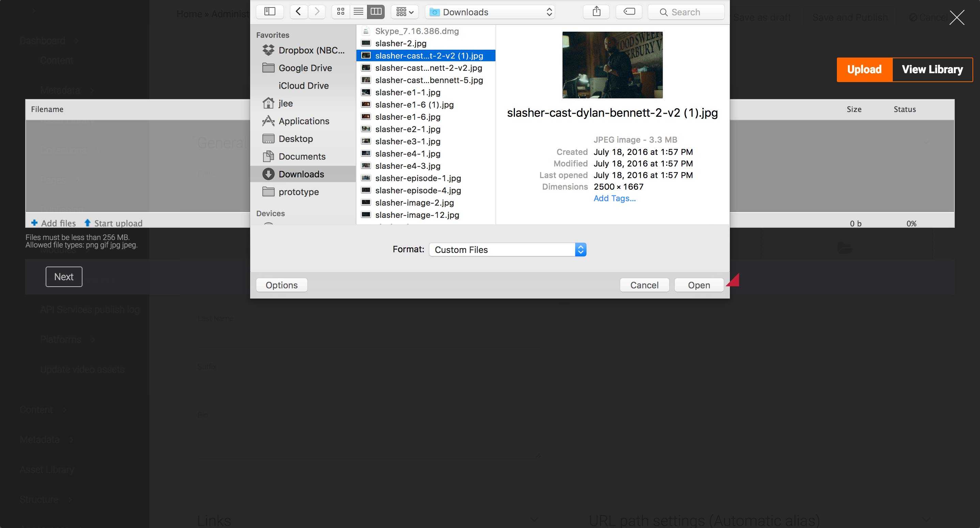Select Dropbox in Favorites sidebar
The width and height of the screenshot is (980, 528).
[304, 50]
